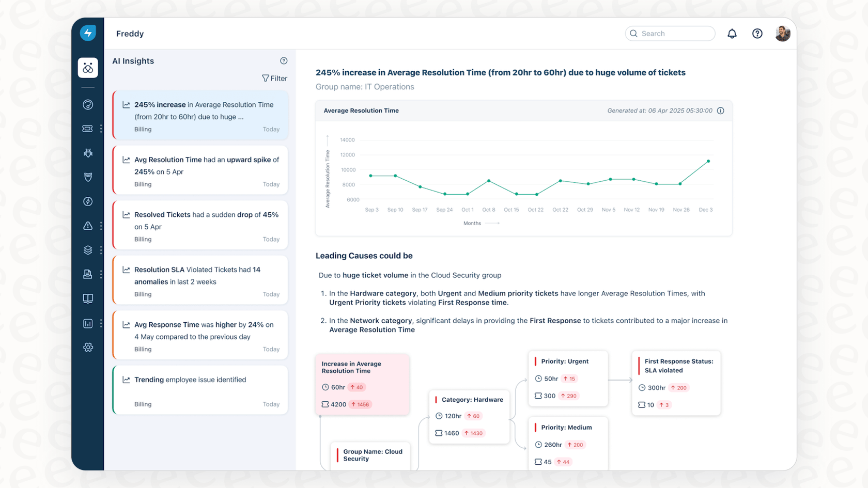The image size is (868, 488).
Task: Click inside the Search field
Action: coord(670,33)
